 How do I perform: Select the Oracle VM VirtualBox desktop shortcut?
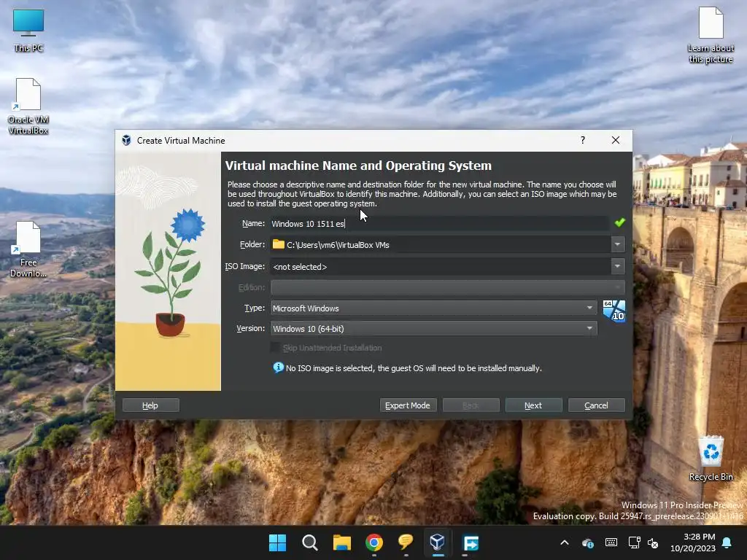[x=28, y=106]
